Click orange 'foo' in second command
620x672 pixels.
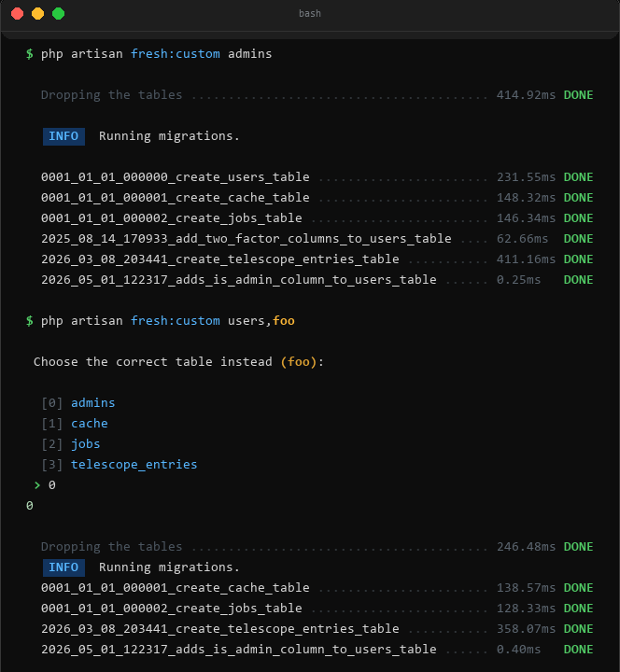click(284, 321)
